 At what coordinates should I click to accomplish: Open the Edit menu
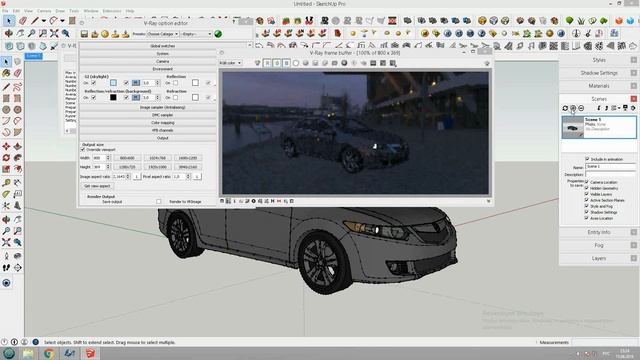click(16, 11)
